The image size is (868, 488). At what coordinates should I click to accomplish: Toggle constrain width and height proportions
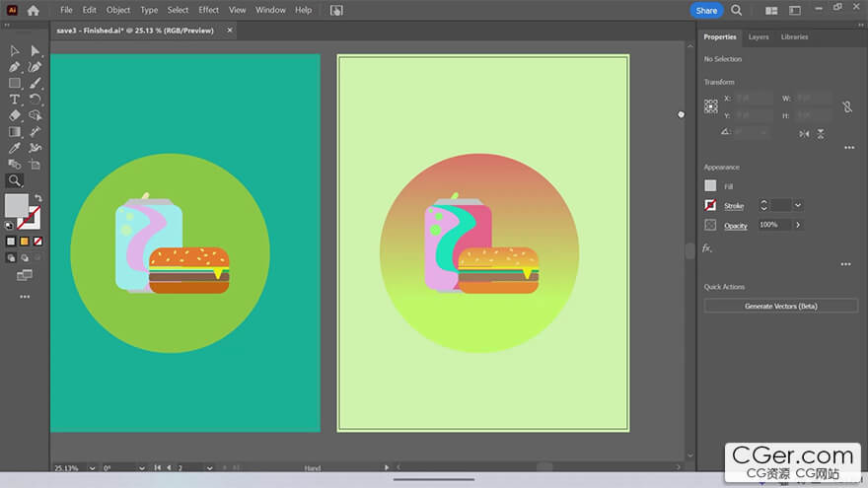[x=846, y=106]
